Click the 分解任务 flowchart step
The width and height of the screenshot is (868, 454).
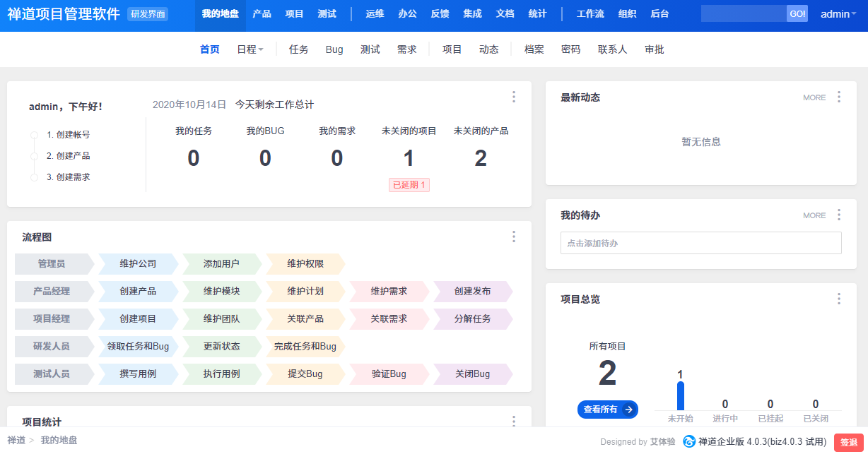click(473, 318)
